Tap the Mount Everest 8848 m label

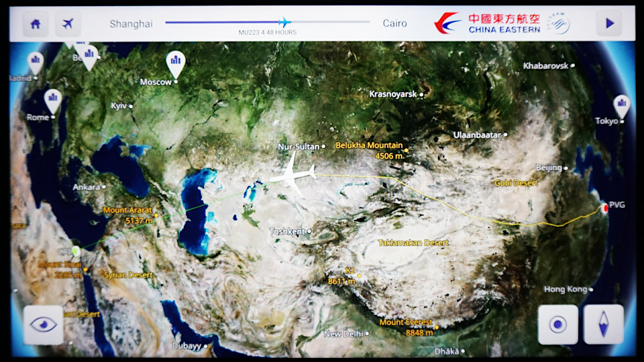(x=406, y=326)
